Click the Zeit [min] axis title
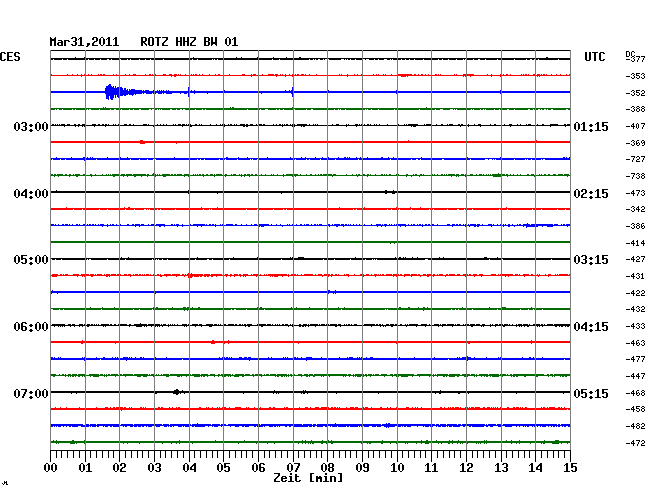 (x=308, y=478)
